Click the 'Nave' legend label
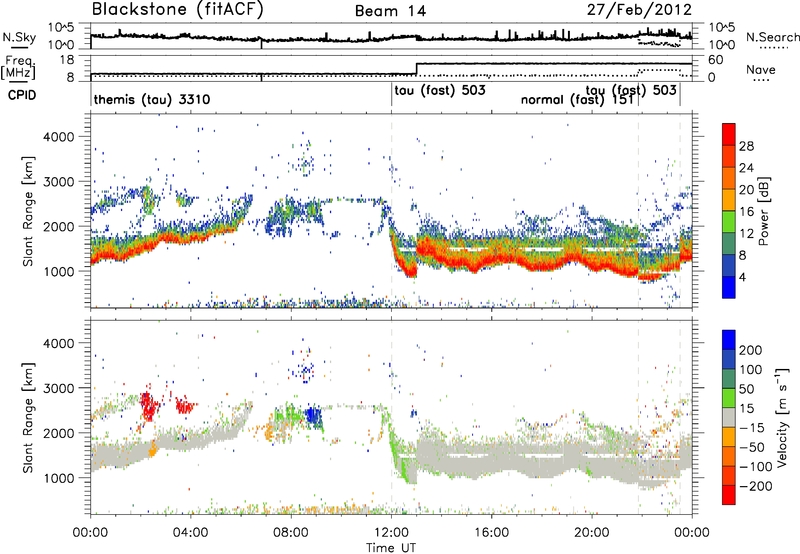This screenshot has height=554, width=800. [x=761, y=69]
